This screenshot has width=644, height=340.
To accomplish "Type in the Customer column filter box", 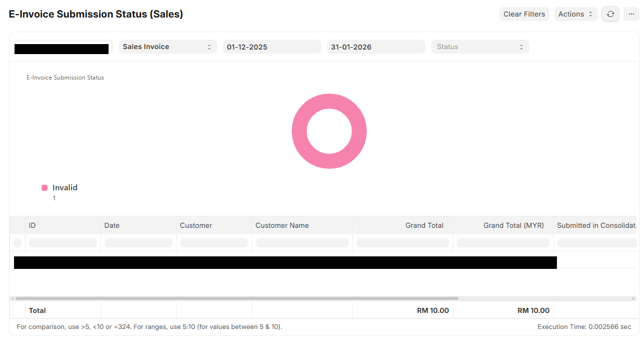I will click(214, 243).
